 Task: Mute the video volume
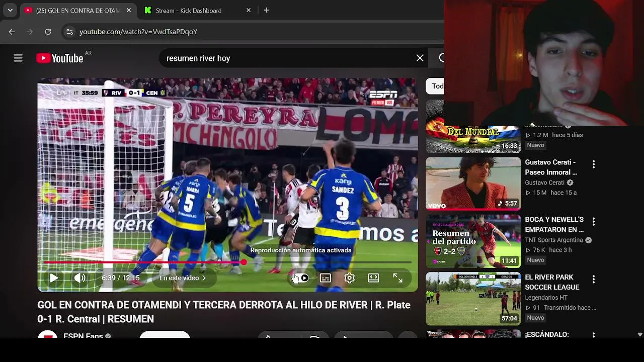tap(79, 278)
